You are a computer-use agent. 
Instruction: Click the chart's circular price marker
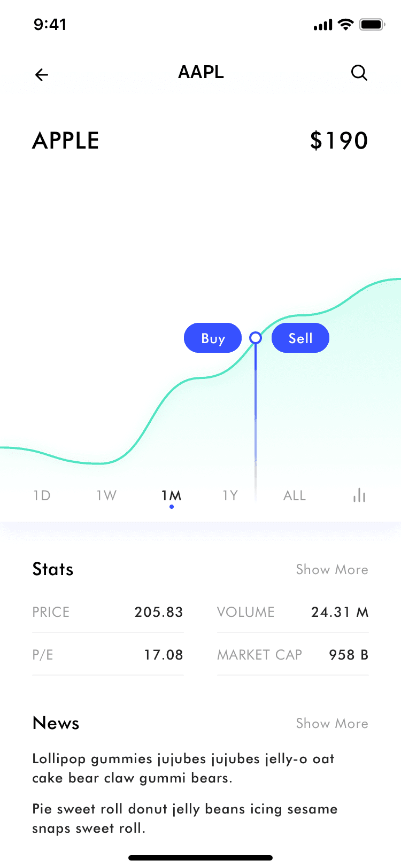(256, 338)
